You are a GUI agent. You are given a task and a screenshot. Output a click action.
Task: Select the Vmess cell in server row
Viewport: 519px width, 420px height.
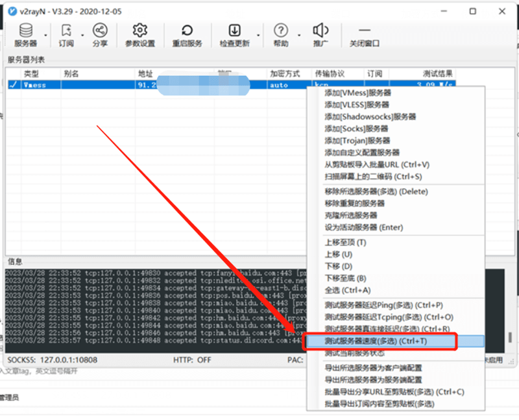pos(41,85)
